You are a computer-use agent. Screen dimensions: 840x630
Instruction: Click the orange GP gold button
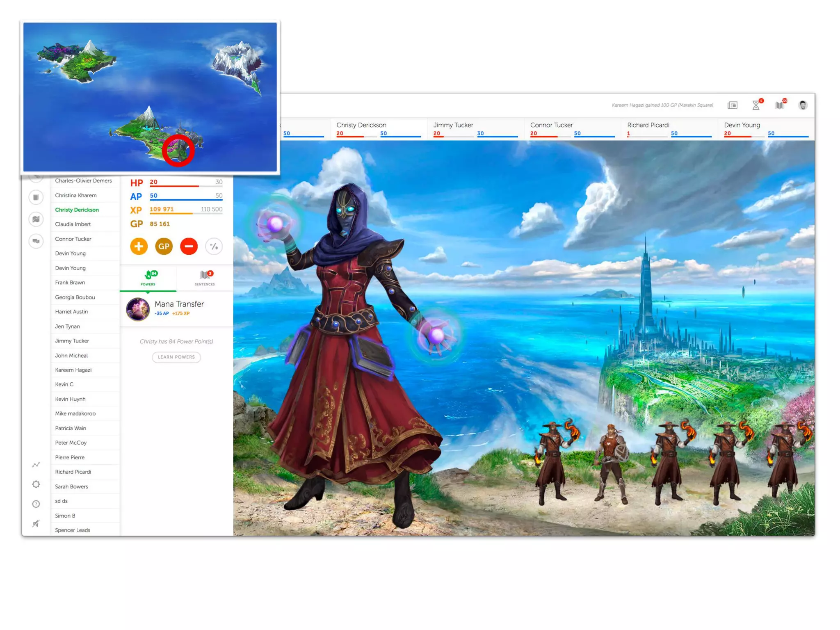coord(164,247)
